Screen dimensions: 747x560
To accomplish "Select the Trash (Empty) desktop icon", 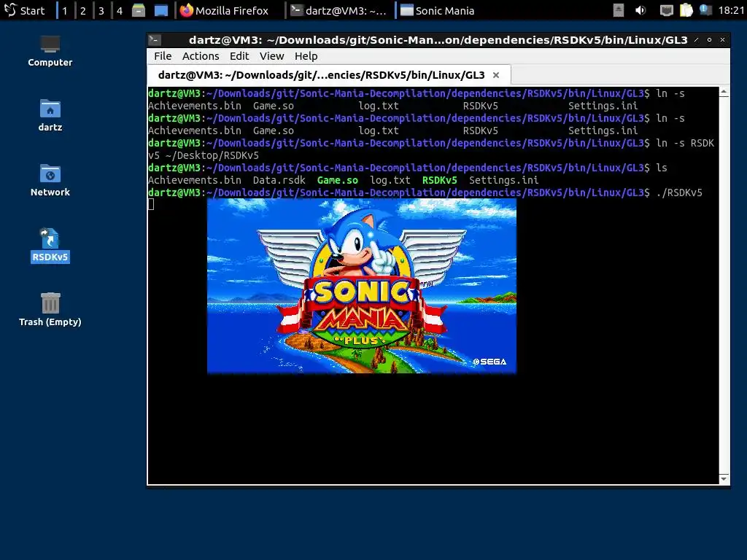I will pos(50,309).
